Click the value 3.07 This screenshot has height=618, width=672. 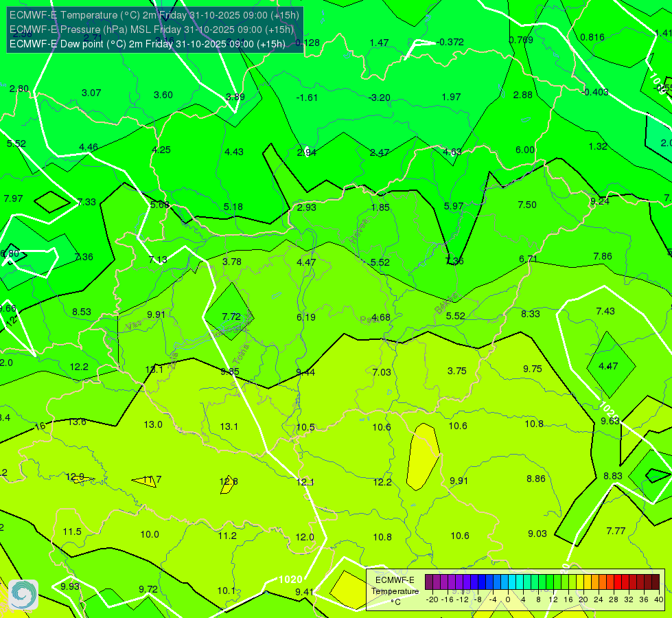91,93
